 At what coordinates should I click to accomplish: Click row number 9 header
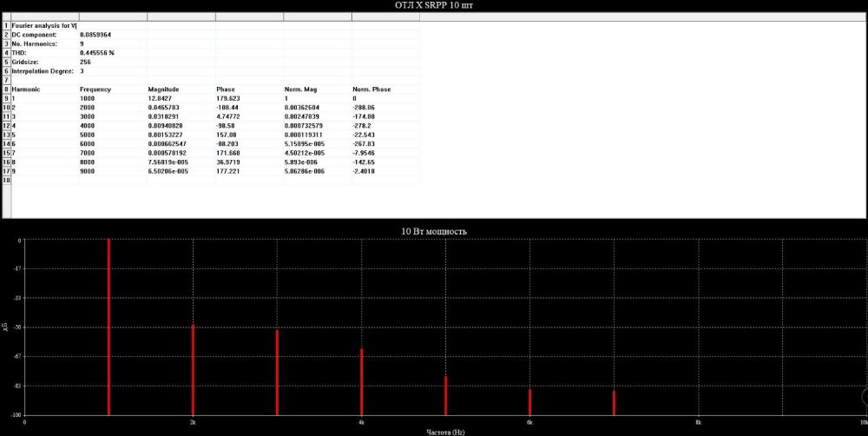5,98
